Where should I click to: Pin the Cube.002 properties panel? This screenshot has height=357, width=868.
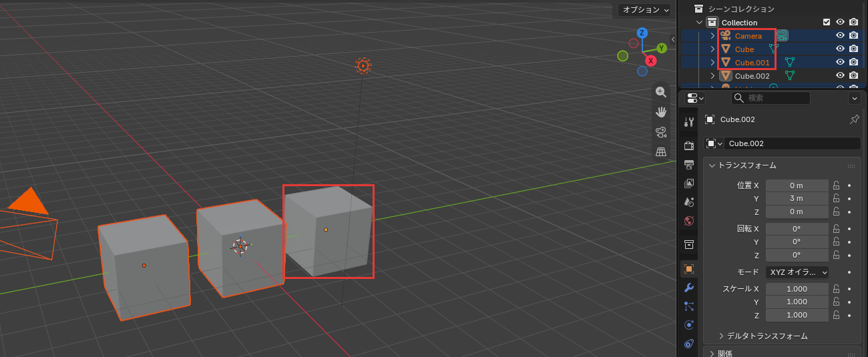(854, 119)
